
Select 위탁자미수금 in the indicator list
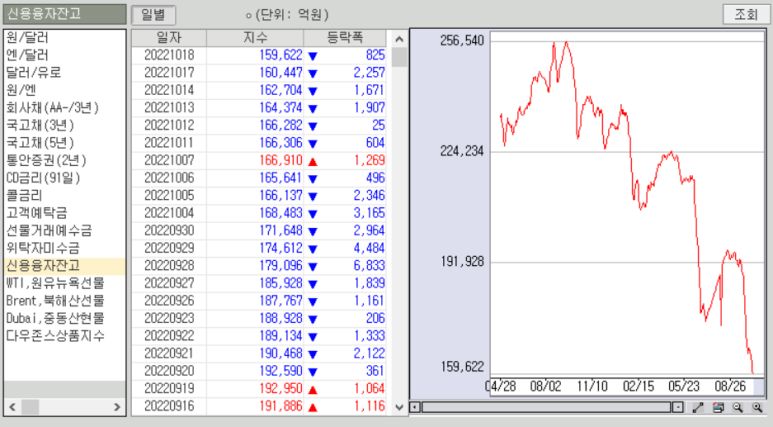64,248
